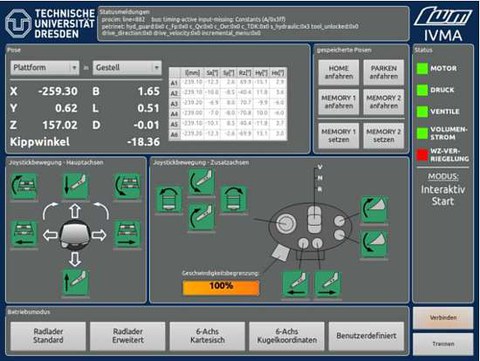
Task: Click the rotate-left platform icon in Hauptachsen
Action: coord(24,186)
